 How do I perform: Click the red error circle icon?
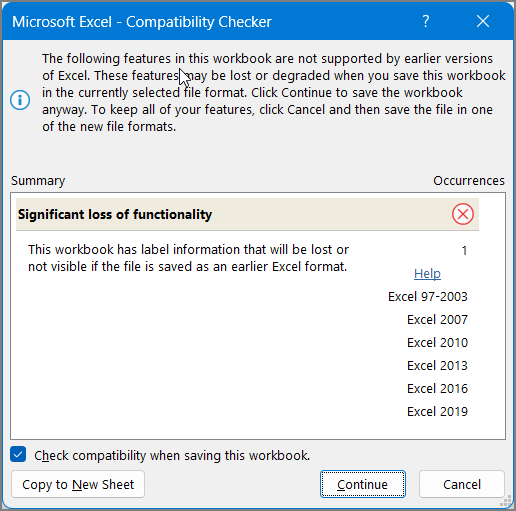pos(463,214)
